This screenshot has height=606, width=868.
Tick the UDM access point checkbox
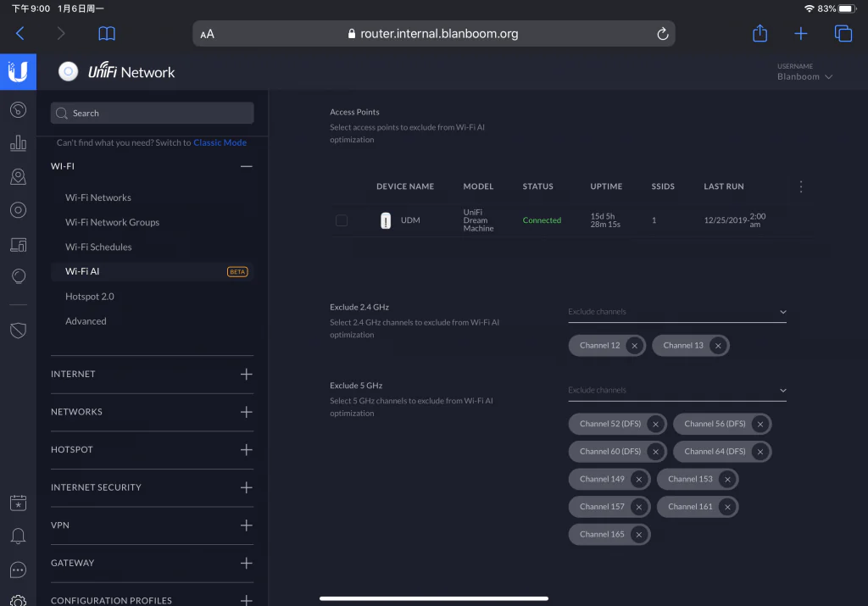click(342, 220)
